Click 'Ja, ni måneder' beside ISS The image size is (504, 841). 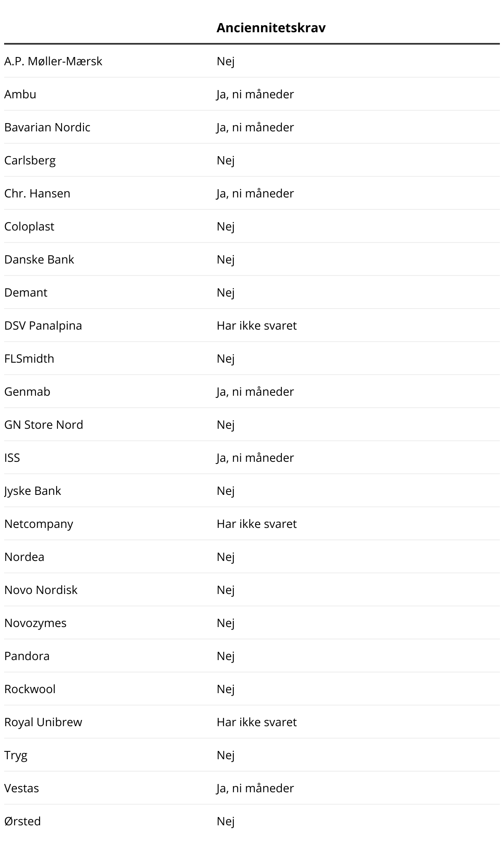tap(255, 458)
